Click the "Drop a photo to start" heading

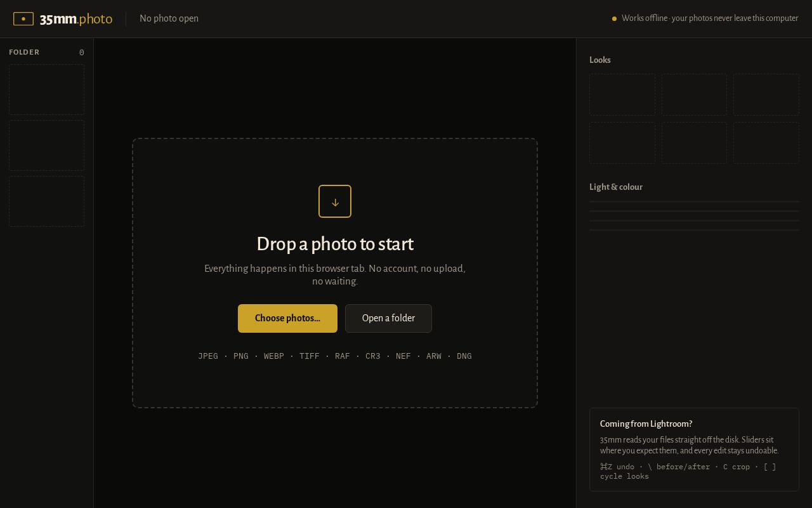click(x=335, y=244)
